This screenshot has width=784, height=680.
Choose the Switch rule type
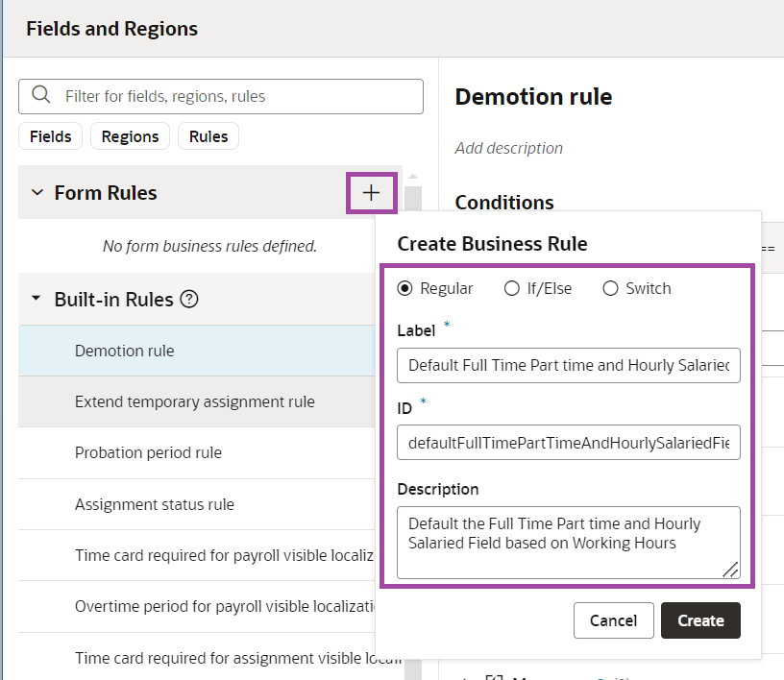610,288
